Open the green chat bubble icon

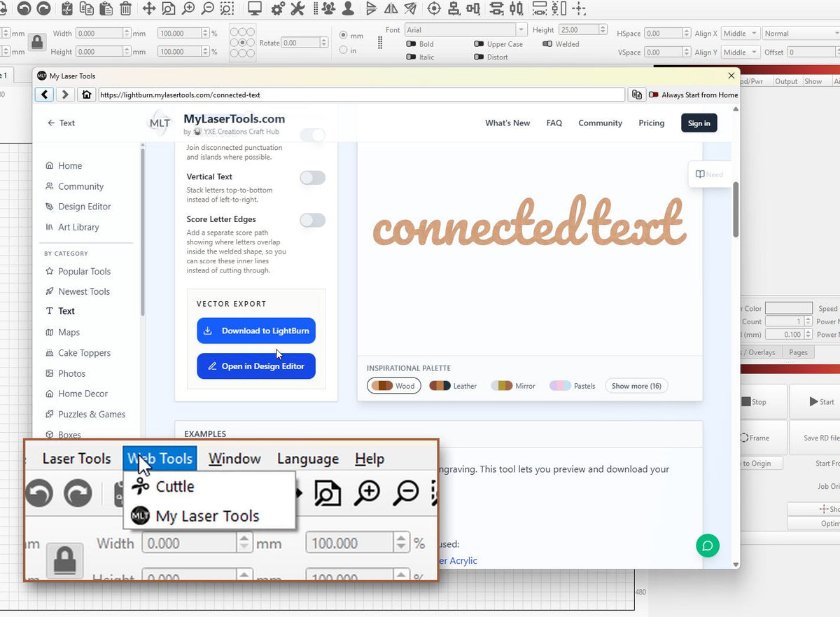[708, 546]
